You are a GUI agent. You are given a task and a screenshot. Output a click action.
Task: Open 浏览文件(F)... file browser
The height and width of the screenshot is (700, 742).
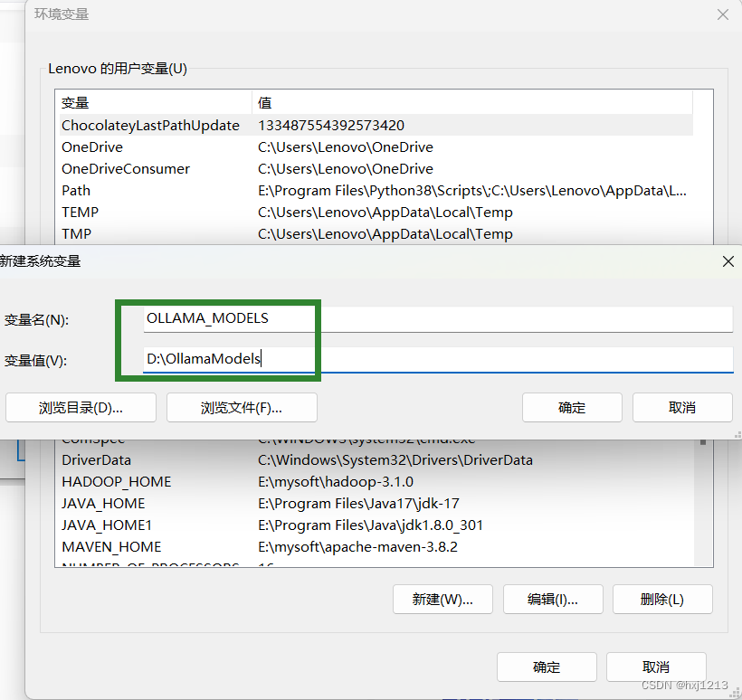[x=242, y=407]
